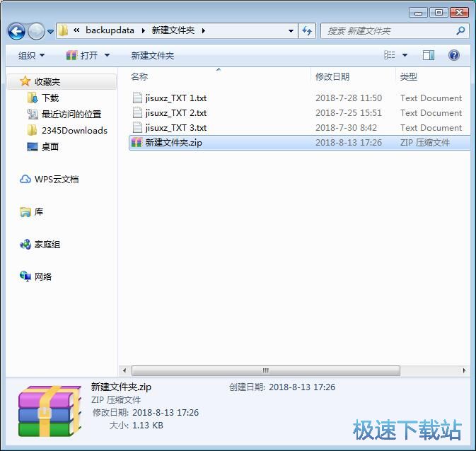Click folder icon beside 2345Downloads
The width and height of the screenshot is (476, 451).
[x=33, y=130]
